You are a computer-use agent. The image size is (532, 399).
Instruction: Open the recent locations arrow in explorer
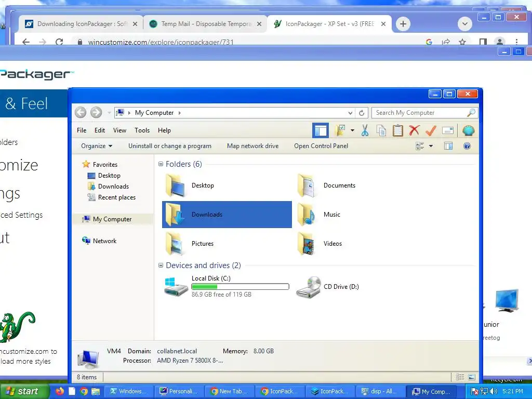click(109, 113)
